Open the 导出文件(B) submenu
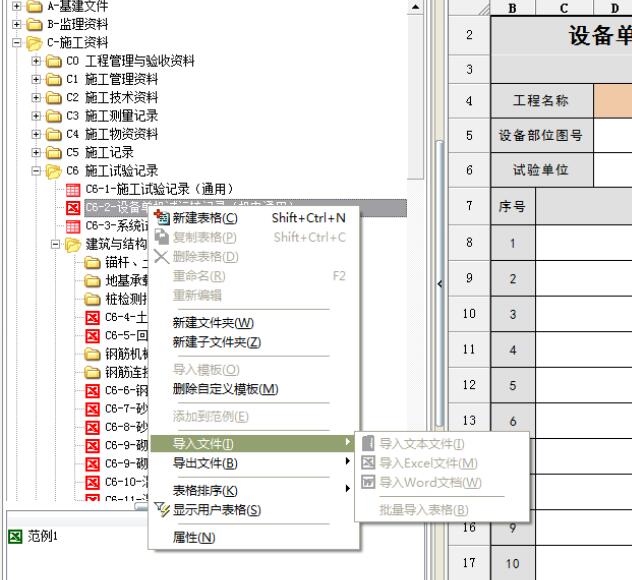This screenshot has height=580, width=632. [254, 463]
